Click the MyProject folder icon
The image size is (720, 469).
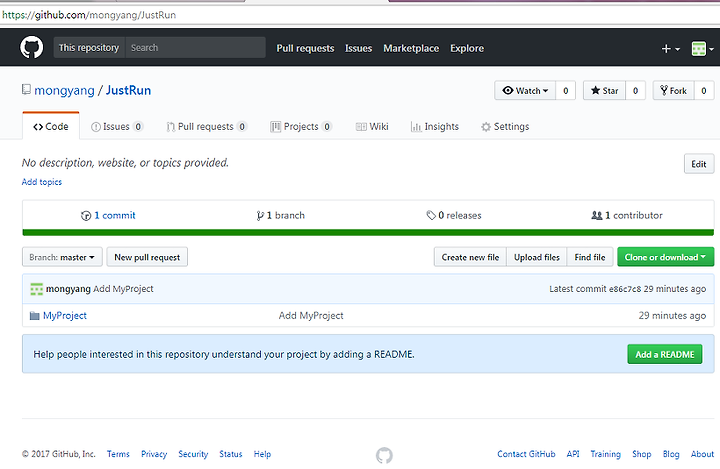[x=34, y=316]
